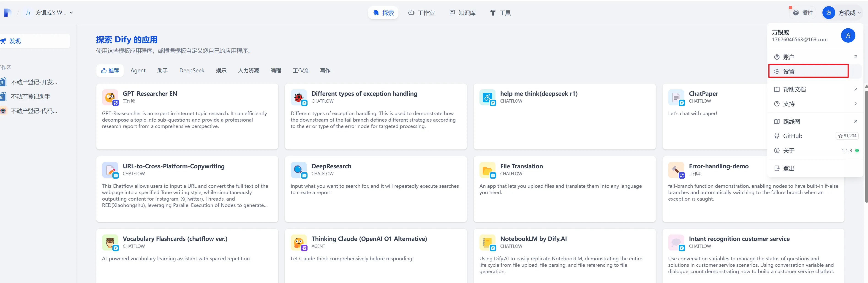Click the DeepResearch app icon
This screenshot has height=283, width=868.
click(x=299, y=170)
